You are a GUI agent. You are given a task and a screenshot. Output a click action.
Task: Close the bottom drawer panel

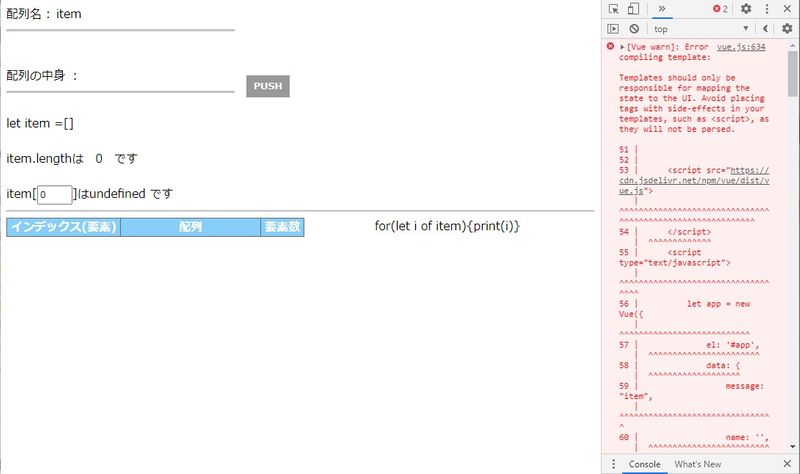(x=787, y=464)
